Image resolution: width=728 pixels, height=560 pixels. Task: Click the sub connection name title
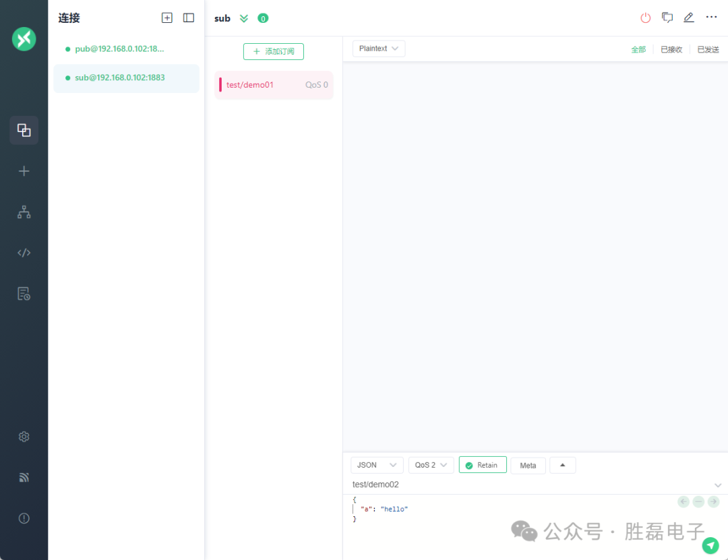pyautogui.click(x=222, y=19)
